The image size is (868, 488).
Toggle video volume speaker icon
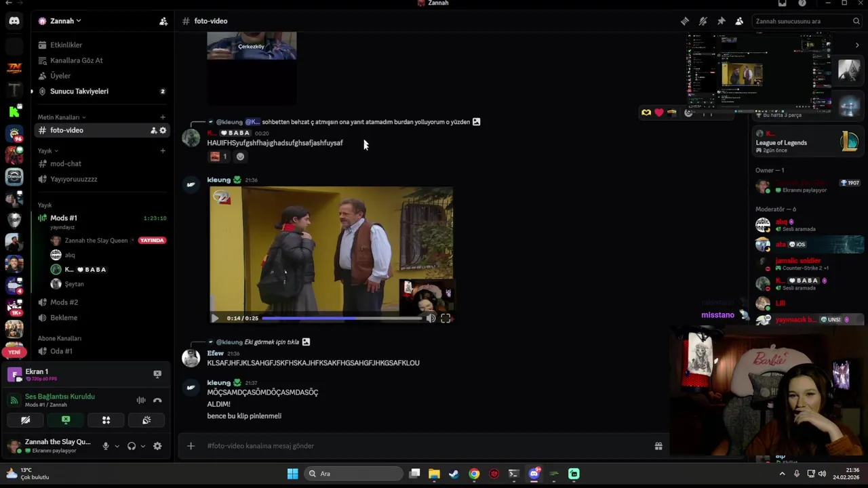pyautogui.click(x=431, y=318)
